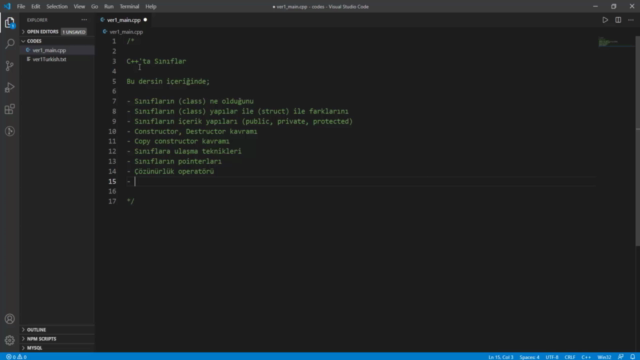Open the Terminal menu
The height and width of the screenshot is (360, 640).
(129, 7)
